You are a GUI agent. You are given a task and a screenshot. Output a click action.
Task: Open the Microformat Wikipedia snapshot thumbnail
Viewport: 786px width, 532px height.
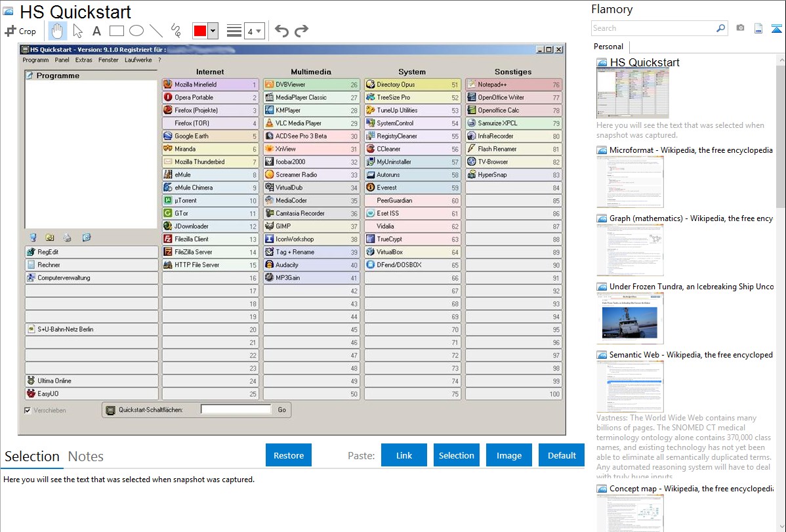tap(630, 182)
